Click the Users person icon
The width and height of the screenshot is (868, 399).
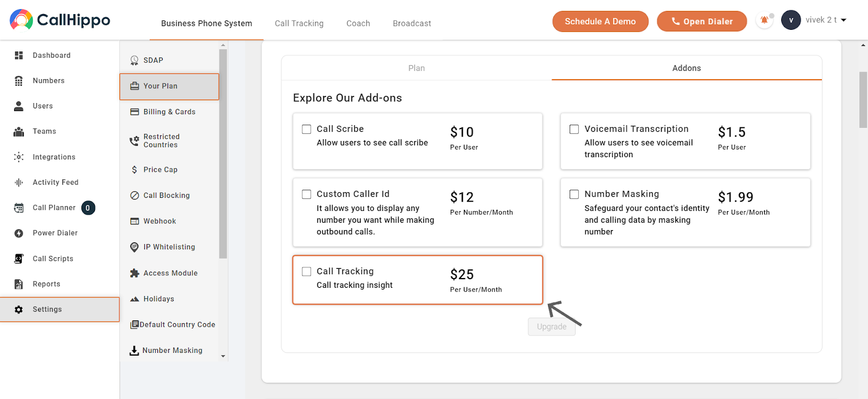coord(19,106)
